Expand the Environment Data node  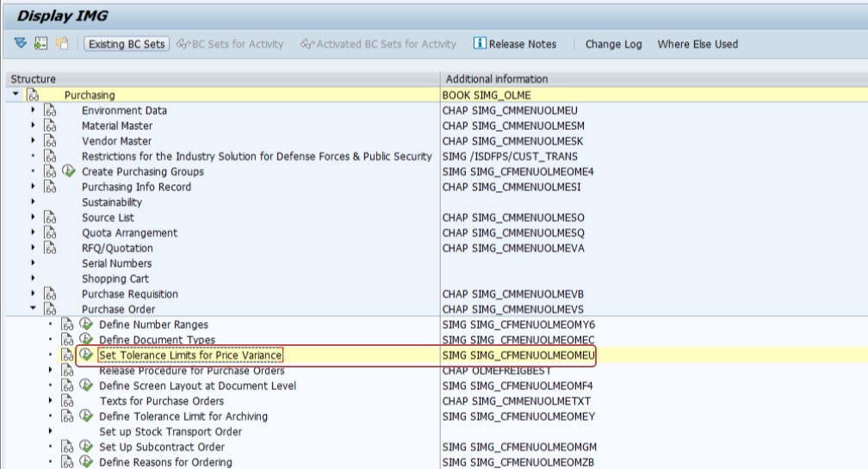(x=34, y=110)
